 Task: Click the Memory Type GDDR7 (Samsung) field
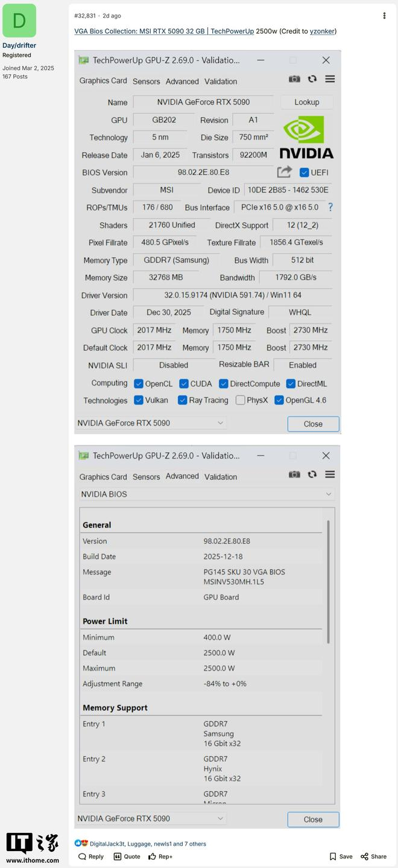[176, 260]
